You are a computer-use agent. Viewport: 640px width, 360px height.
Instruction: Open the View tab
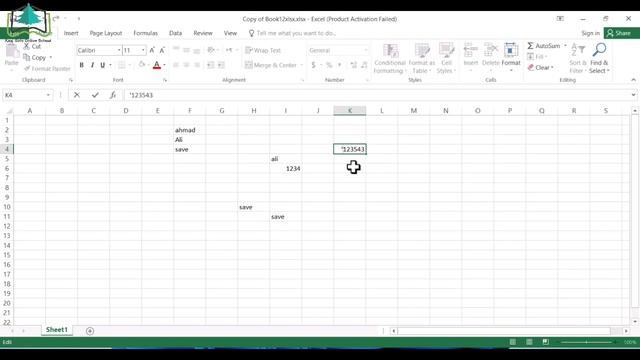click(230, 33)
